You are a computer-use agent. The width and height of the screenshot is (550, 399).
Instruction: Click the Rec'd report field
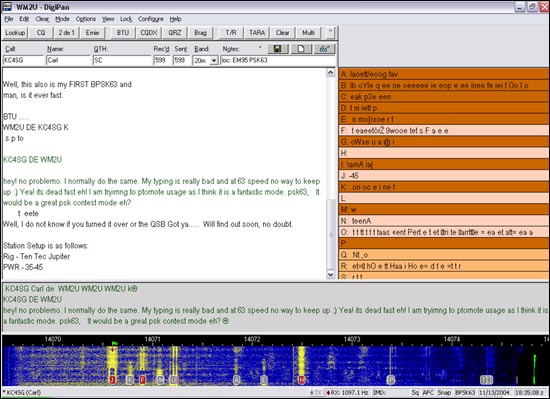[x=162, y=60]
